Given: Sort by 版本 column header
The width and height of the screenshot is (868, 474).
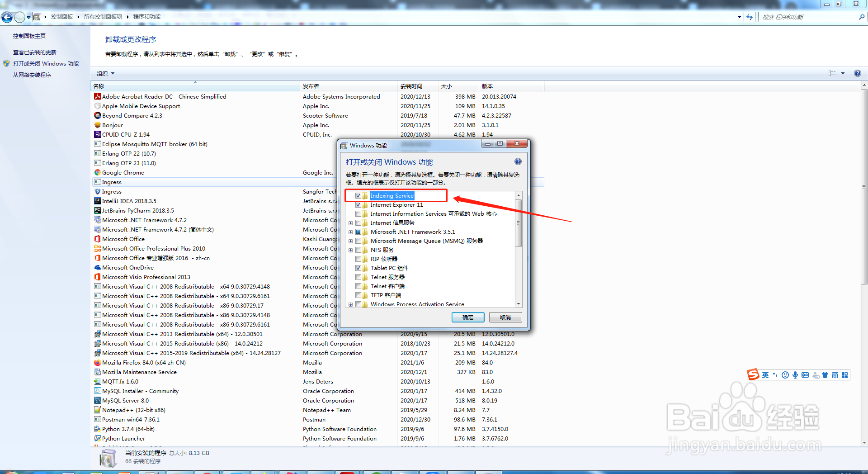Looking at the screenshot, I should [511, 86].
